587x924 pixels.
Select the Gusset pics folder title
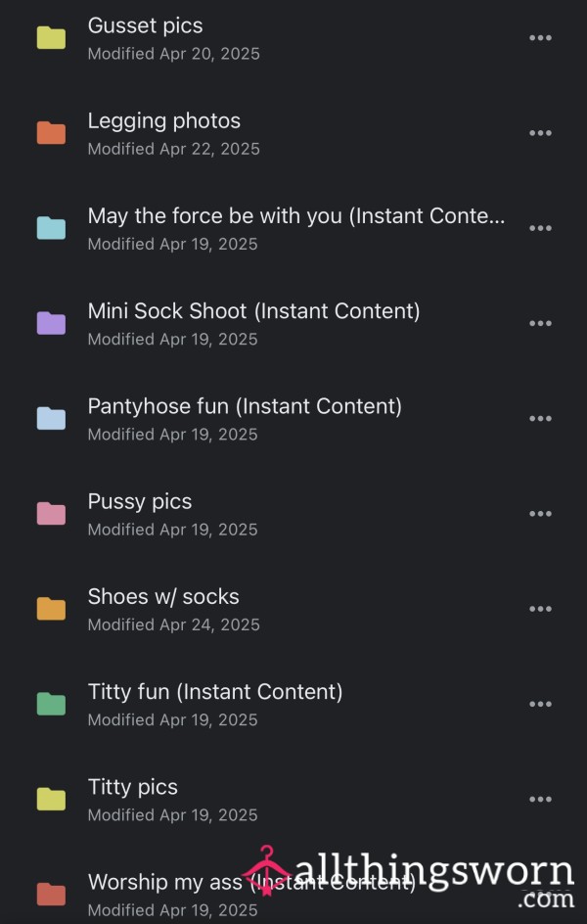[146, 25]
